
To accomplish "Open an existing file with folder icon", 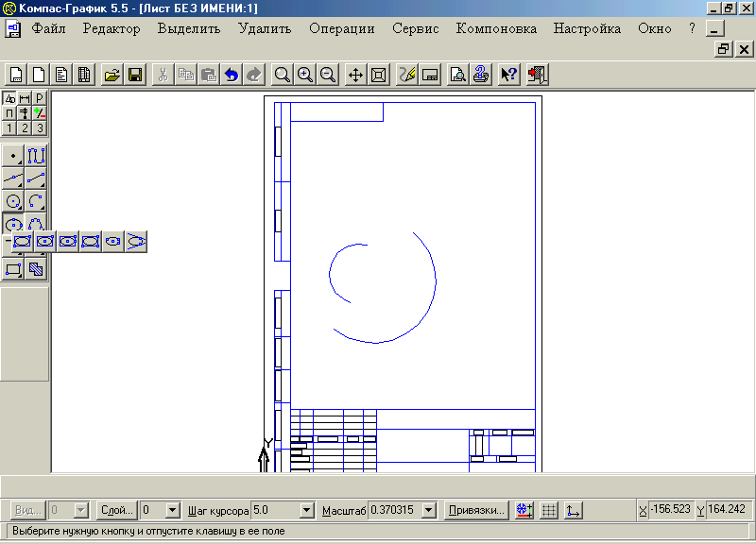I will [x=112, y=75].
